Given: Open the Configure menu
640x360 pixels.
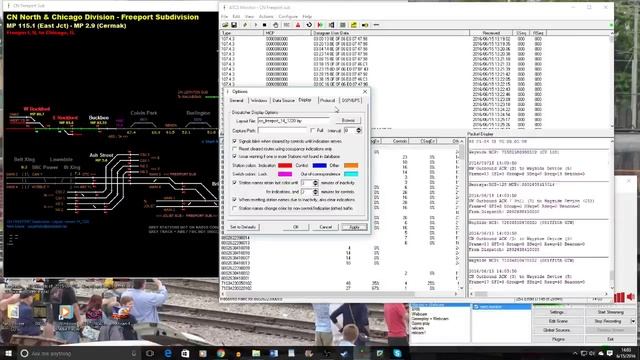Looking at the screenshot, I should (288, 16).
